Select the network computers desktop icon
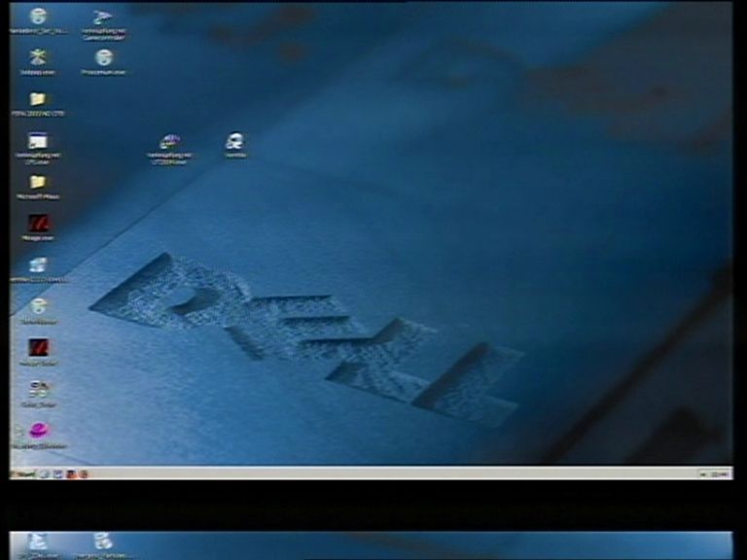 point(39,389)
